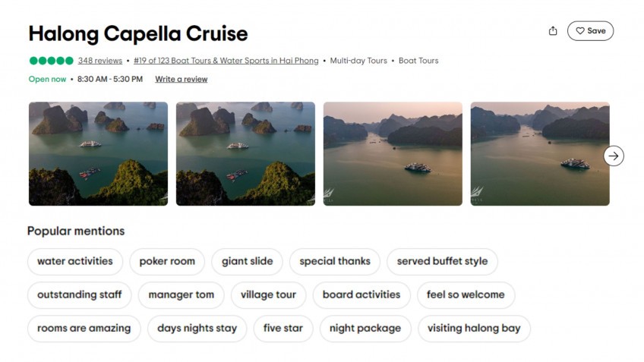
Task: Select the manager tom tag
Action: (x=182, y=294)
